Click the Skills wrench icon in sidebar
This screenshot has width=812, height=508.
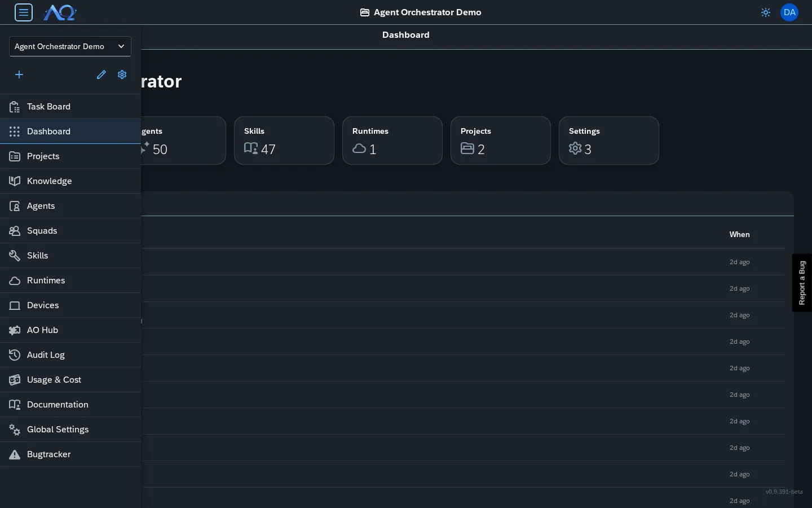click(15, 256)
